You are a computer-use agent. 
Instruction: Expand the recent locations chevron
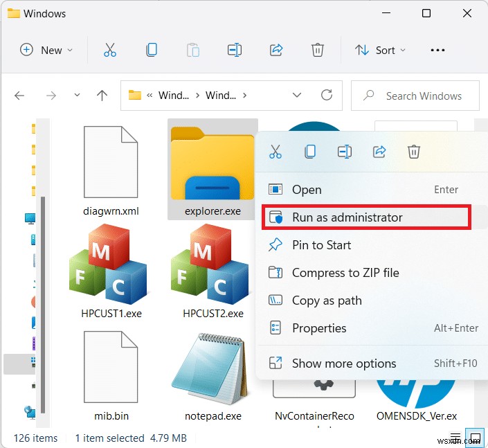point(77,95)
